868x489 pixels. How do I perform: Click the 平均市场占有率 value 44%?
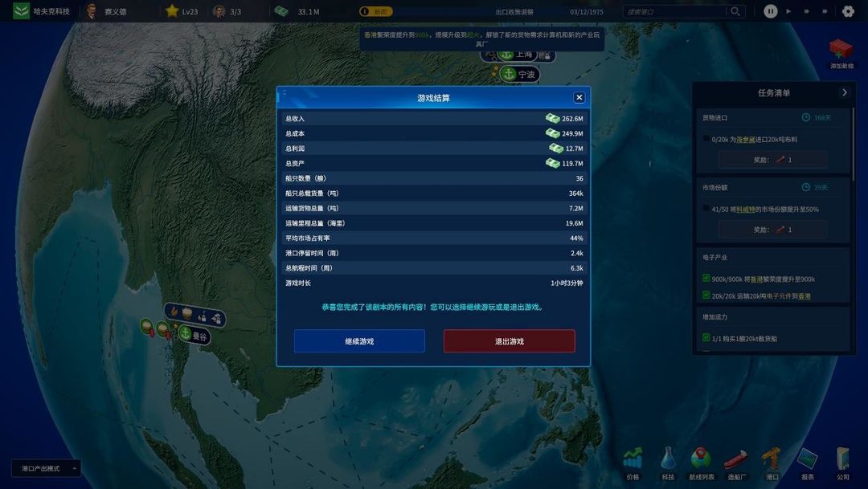pyautogui.click(x=576, y=238)
